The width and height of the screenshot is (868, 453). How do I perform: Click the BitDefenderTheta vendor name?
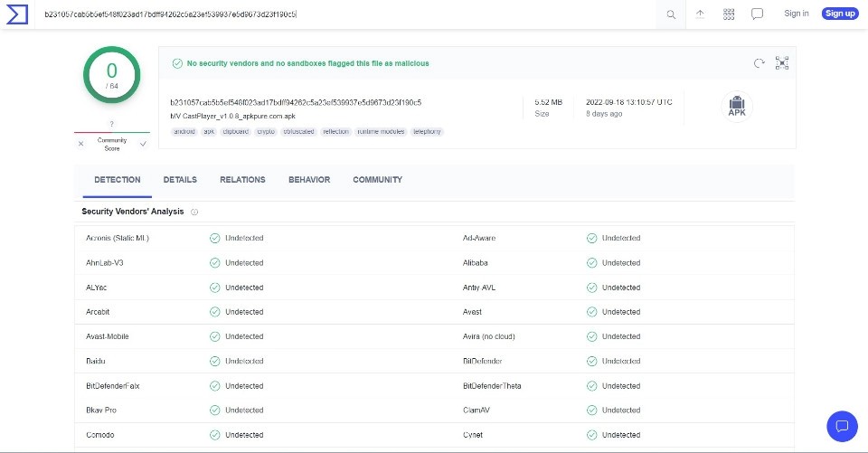click(492, 386)
